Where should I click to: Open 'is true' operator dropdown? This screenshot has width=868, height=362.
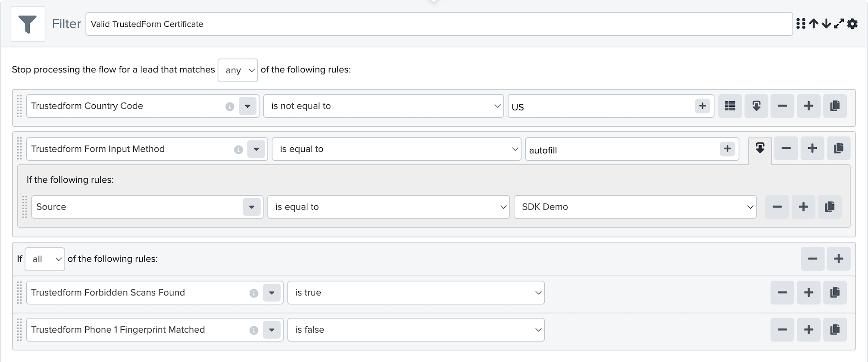[416, 293]
